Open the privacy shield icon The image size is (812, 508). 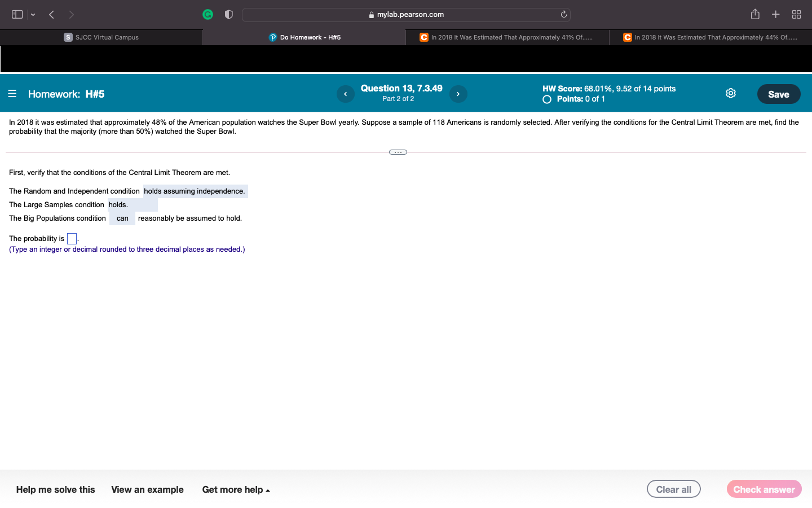[x=228, y=15]
